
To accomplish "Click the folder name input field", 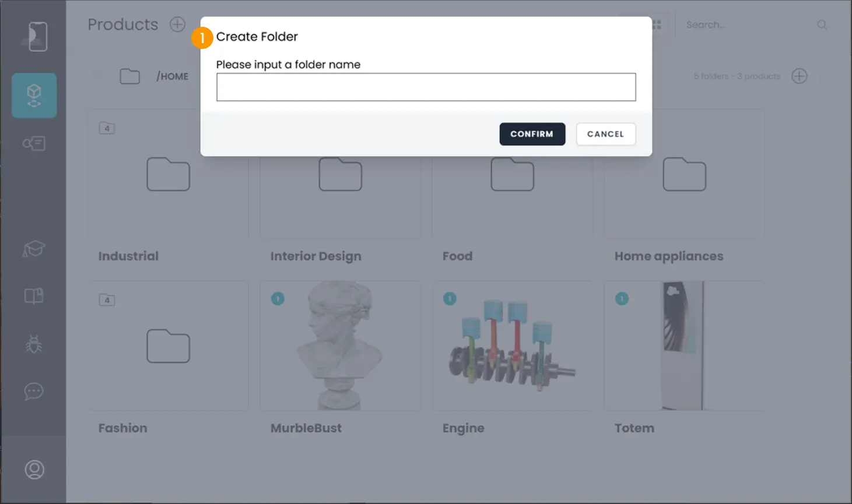I will [x=426, y=86].
